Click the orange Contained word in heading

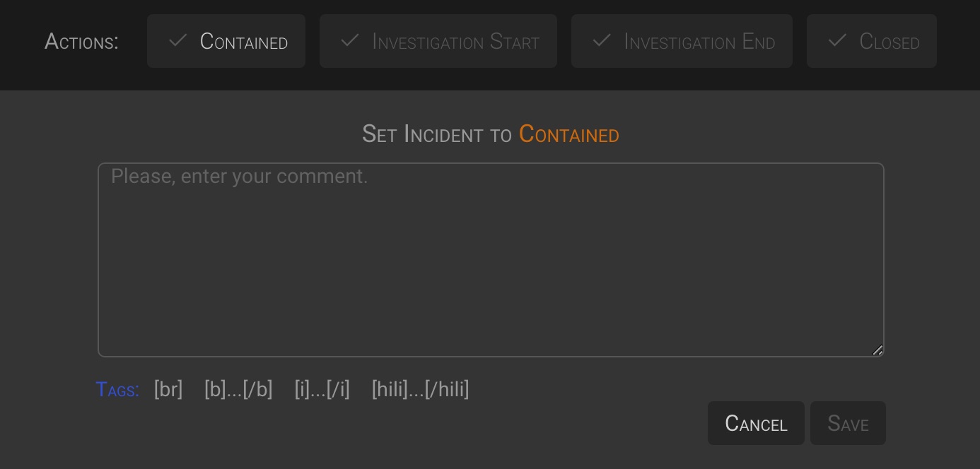point(569,133)
